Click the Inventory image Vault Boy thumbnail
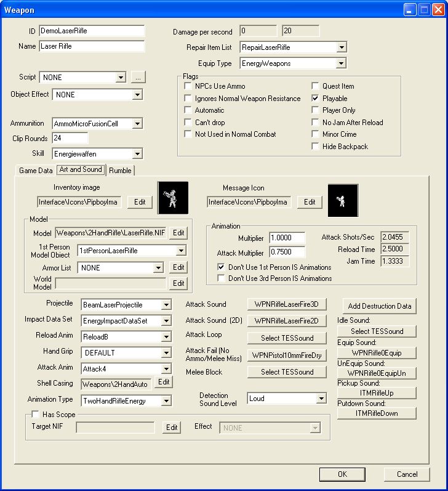Screen dimensions: 448x491 click(173, 198)
